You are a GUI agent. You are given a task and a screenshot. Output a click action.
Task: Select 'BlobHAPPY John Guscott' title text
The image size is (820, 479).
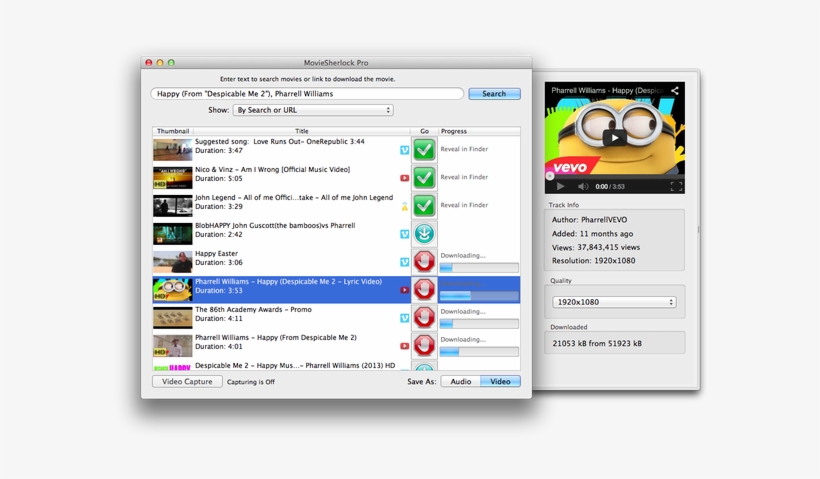click(x=275, y=225)
